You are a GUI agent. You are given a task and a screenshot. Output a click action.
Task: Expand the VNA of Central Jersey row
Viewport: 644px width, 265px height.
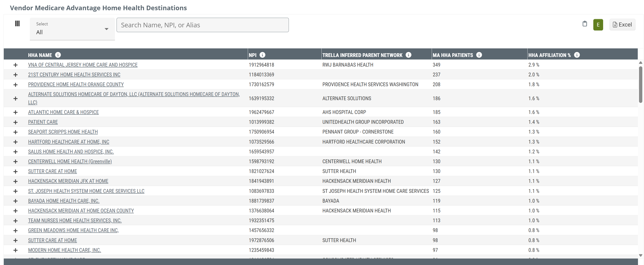15,65
